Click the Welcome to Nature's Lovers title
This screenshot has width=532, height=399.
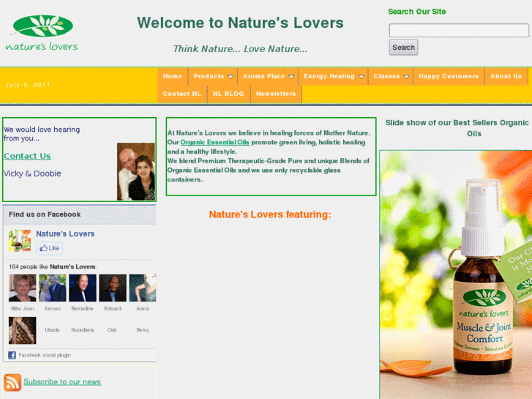click(240, 23)
